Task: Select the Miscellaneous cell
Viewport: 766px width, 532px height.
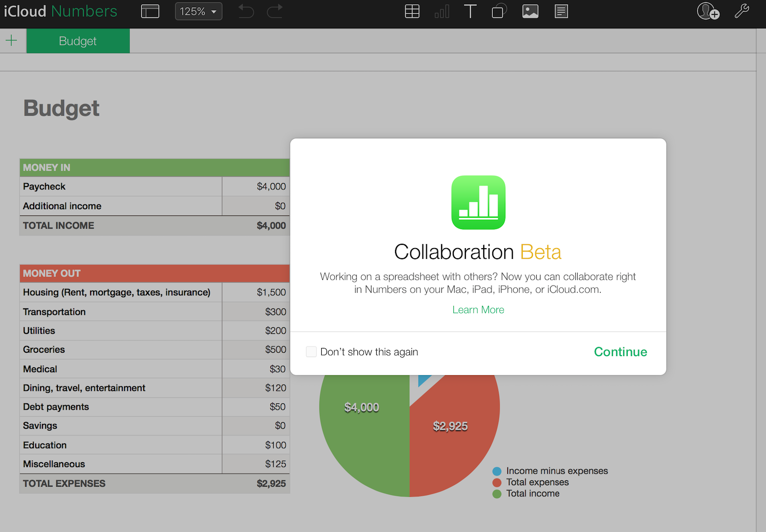Action: point(121,464)
